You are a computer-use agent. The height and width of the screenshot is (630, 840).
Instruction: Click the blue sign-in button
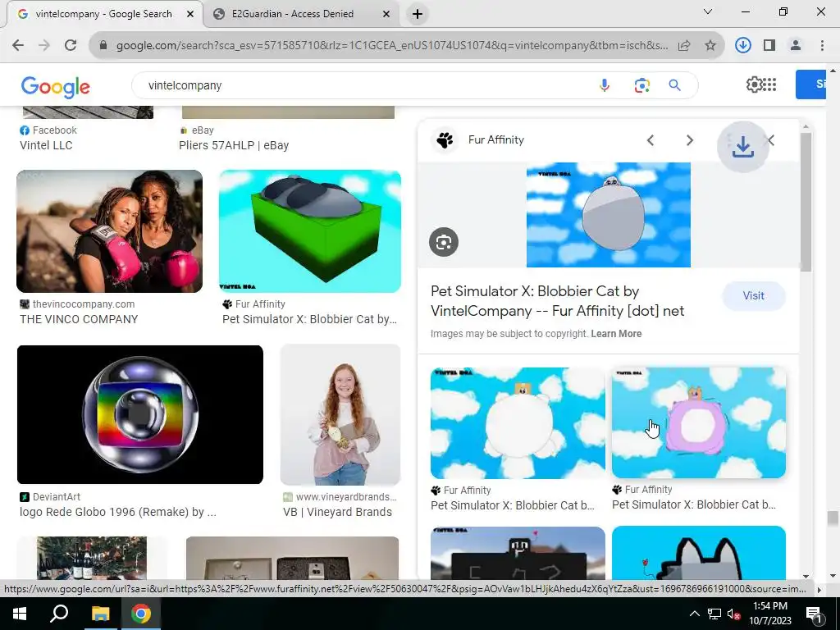810,84
